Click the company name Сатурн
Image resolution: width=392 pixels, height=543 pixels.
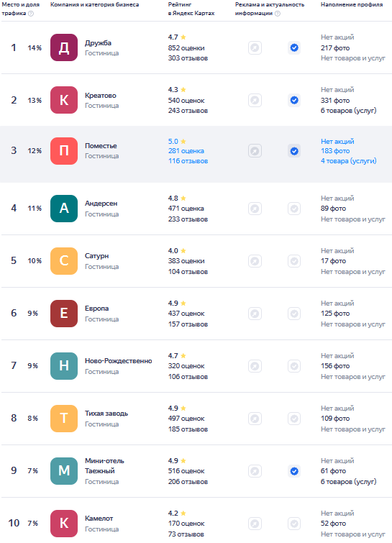(x=96, y=256)
